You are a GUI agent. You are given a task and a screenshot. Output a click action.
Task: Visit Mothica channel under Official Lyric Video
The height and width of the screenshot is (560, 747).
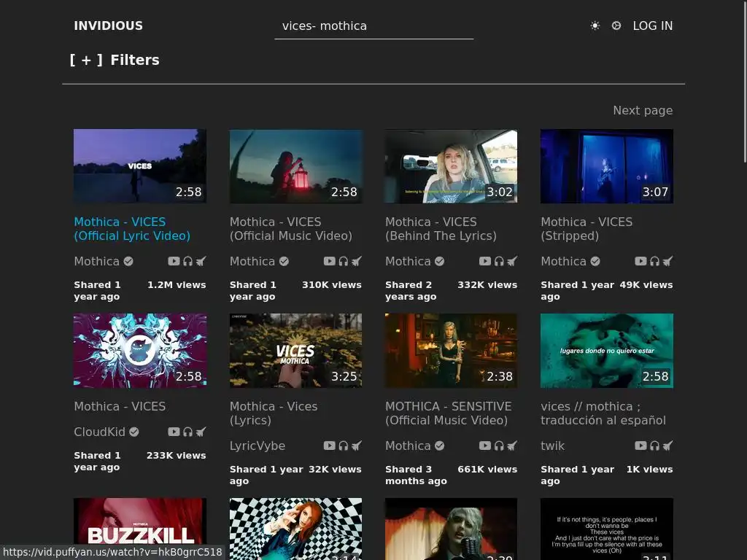pyautogui.click(x=97, y=261)
